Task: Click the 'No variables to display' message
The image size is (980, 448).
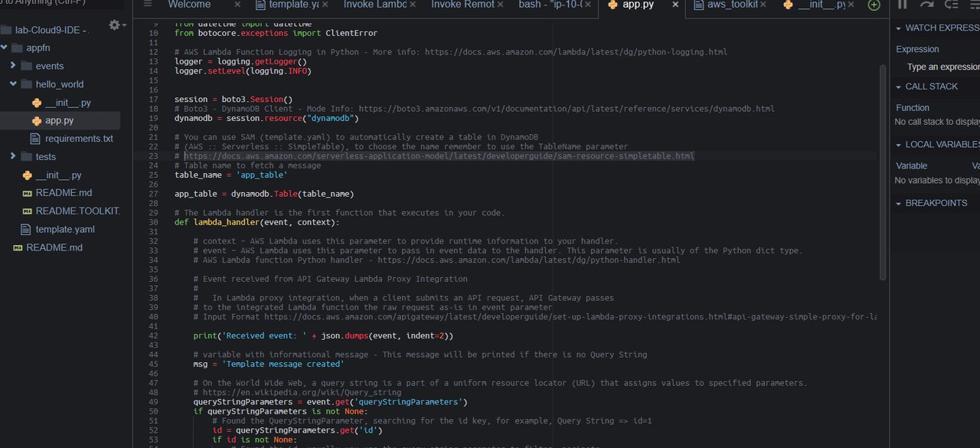Action: (937, 181)
